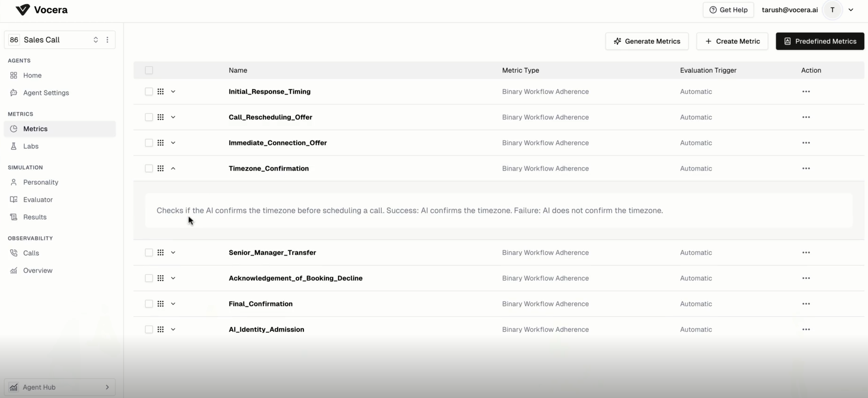
Task: Open Labs in sidebar
Action: click(60, 146)
